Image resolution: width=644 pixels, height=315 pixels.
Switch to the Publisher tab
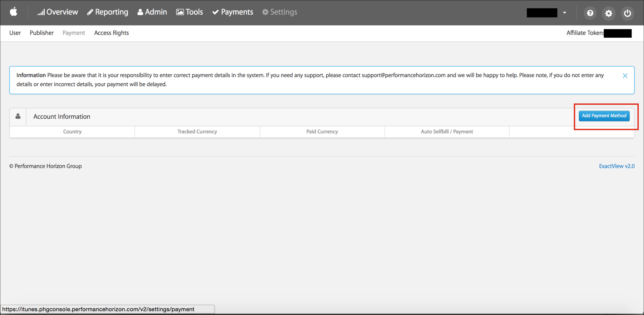tap(42, 33)
